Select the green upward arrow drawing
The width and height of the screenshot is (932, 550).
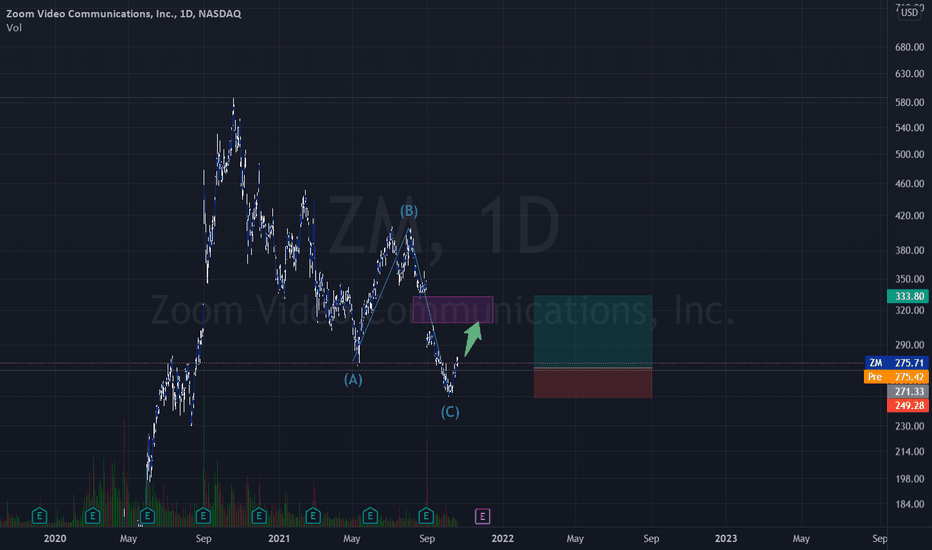pyautogui.click(x=473, y=338)
